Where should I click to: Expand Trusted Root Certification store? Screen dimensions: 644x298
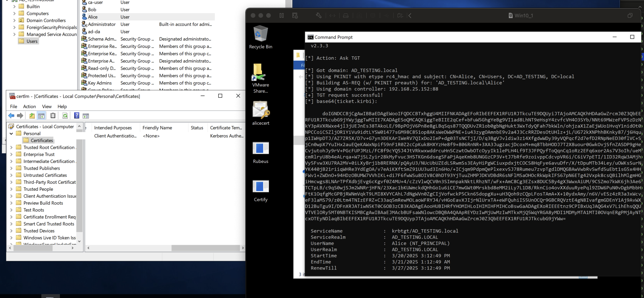pyautogui.click(x=11, y=147)
